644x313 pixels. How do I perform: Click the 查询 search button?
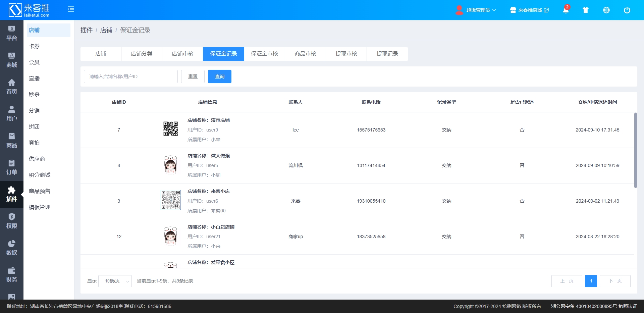pyautogui.click(x=220, y=76)
